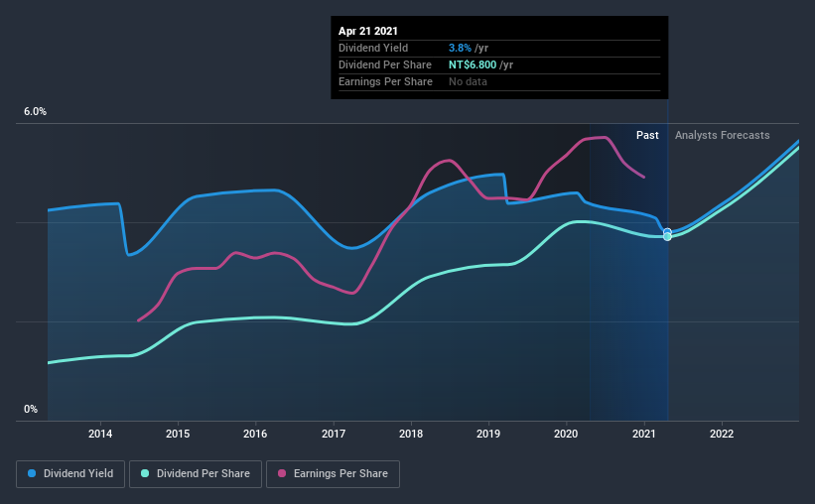Click the 0% y-axis label
Screen dimensions: 815x504
point(31,409)
